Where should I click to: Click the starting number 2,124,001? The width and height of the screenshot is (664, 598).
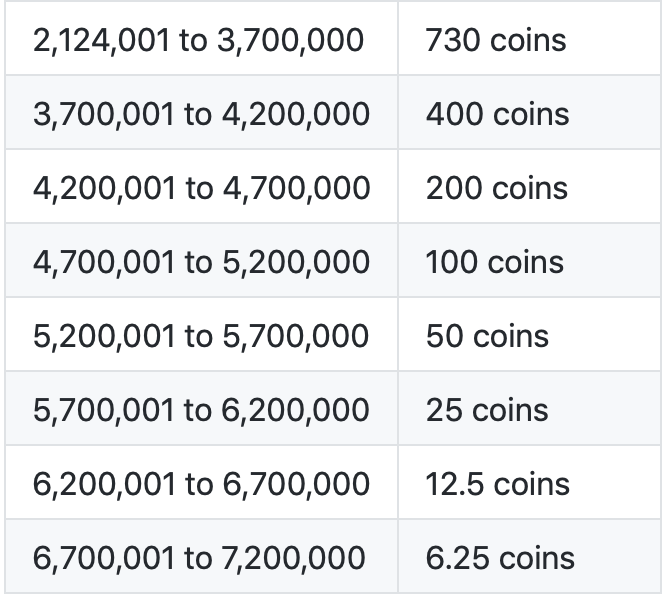click(x=104, y=40)
